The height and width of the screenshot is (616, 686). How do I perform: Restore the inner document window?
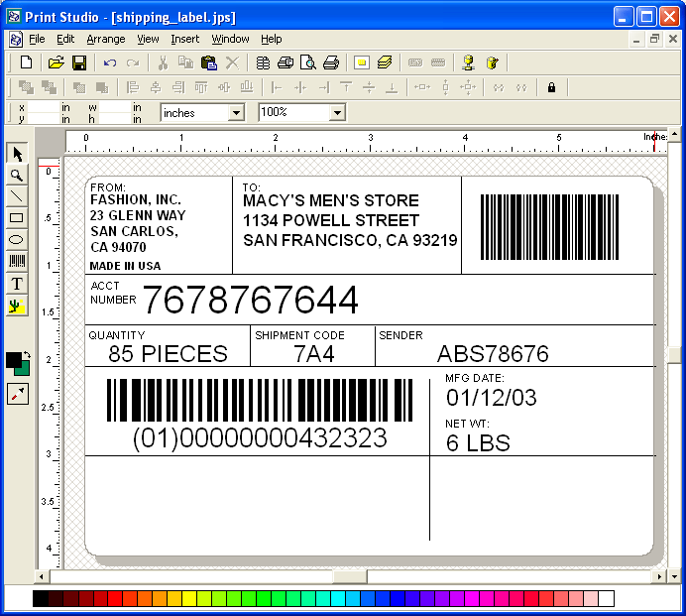pos(654,39)
